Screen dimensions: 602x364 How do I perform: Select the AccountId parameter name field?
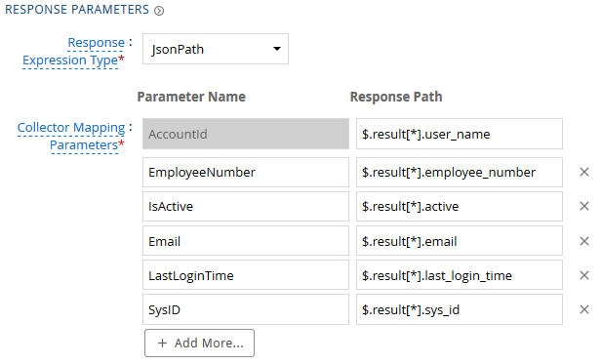click(246, 134)
